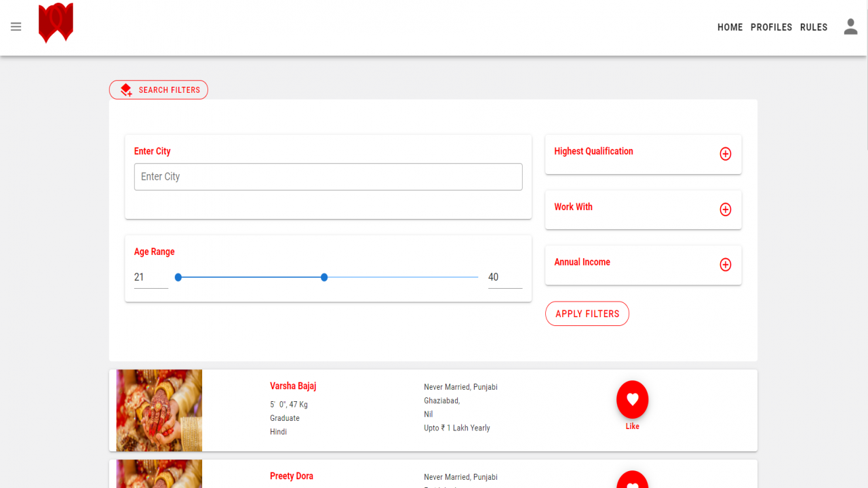Click Varsha Bajaj's profile photo
This screenshot has width=868, height=488.
(159, 410)
